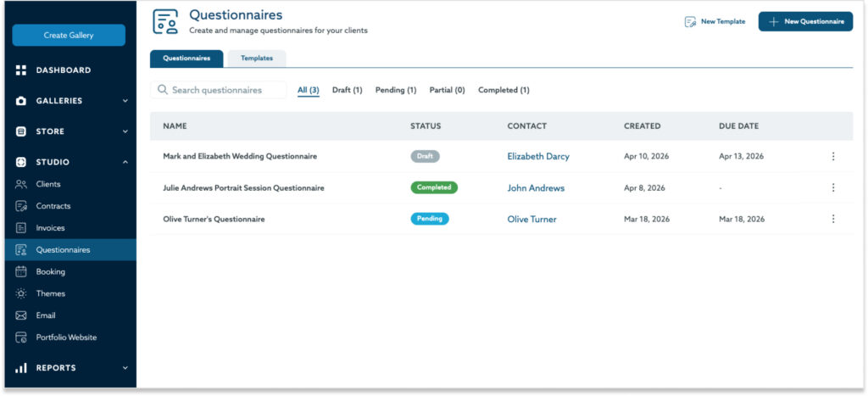
Task: Click the DUE DATE column header
Action: coord(739,126)
